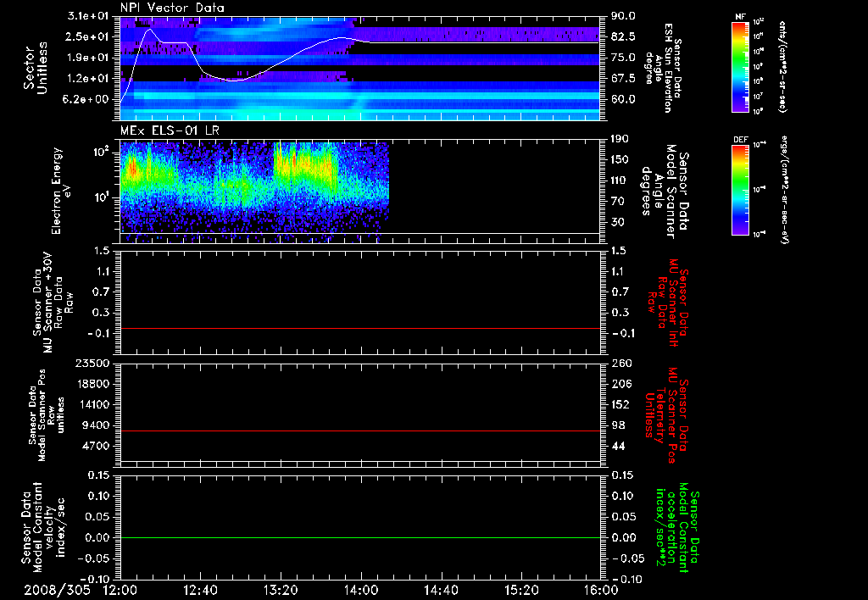Viewport: 868px width, 600px height.
Task: Click the '12:40' time tick label
Action: (200, 590)
